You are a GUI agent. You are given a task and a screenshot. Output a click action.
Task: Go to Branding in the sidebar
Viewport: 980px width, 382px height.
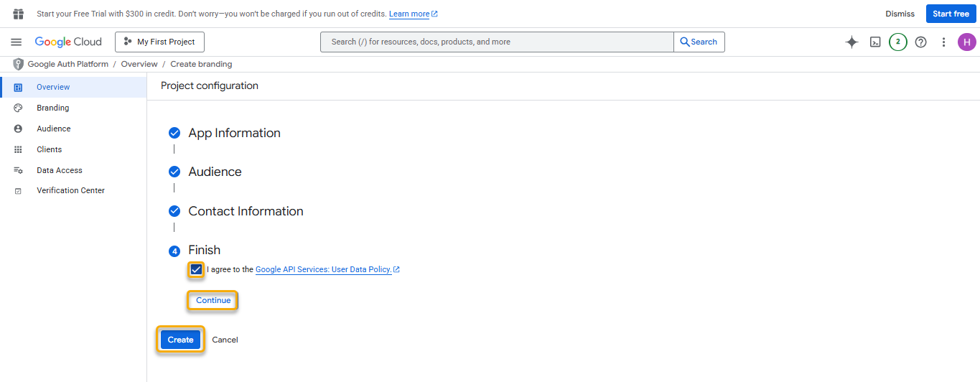[x=53, y=108]
